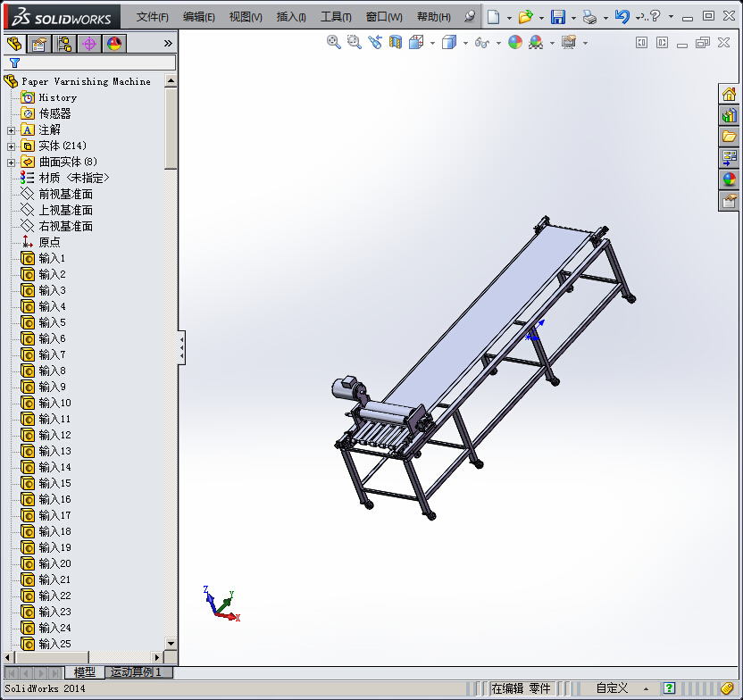Open 编辑(E) menu
Viewport: 743px width, 700px height.
[x=198, y=17]
